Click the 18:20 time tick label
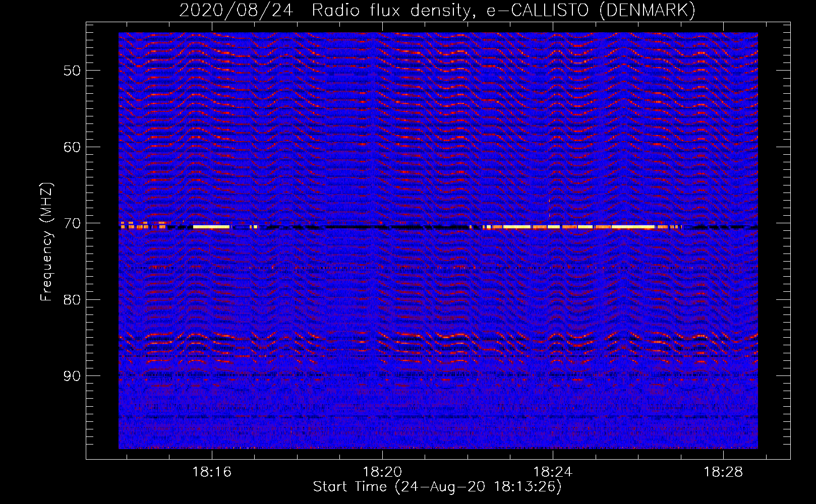 click(x=382, y=472)
